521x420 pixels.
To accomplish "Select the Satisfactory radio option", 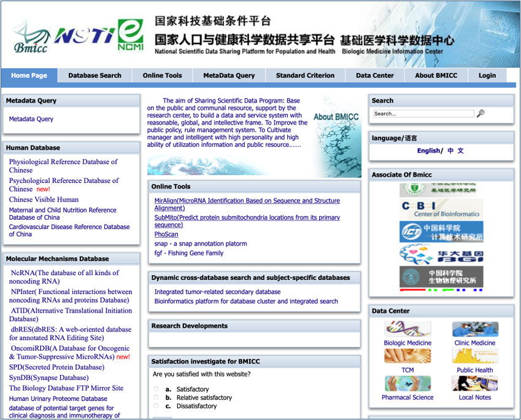I will [x=156, y=389].
